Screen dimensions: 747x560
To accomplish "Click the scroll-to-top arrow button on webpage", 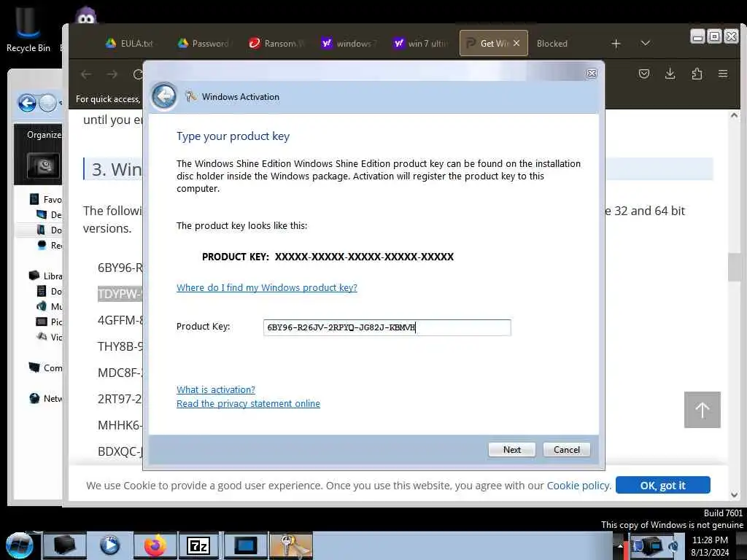I will pyautogui.click(x=703, y=410).
